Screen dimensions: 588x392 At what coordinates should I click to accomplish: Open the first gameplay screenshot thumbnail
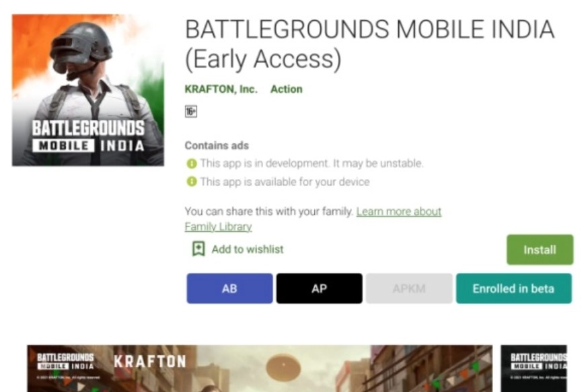[x=260, y=368]
